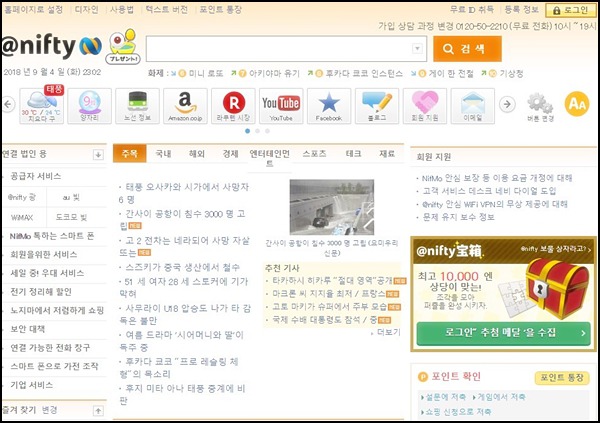Open the 라쿠텐 시장 shortcut icon
The image size is (600, 423).
point(233,106)
